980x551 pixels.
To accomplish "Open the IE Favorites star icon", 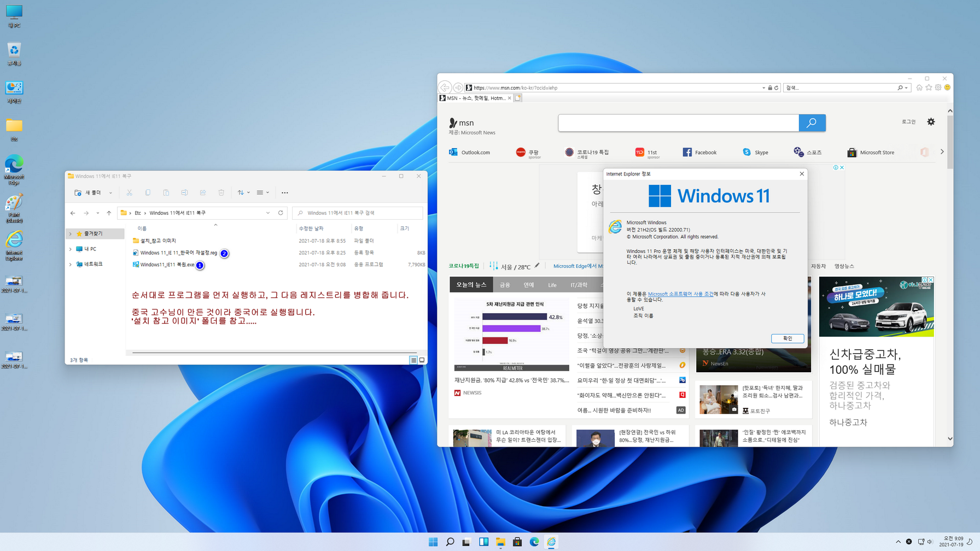I will tap(929, 87).
